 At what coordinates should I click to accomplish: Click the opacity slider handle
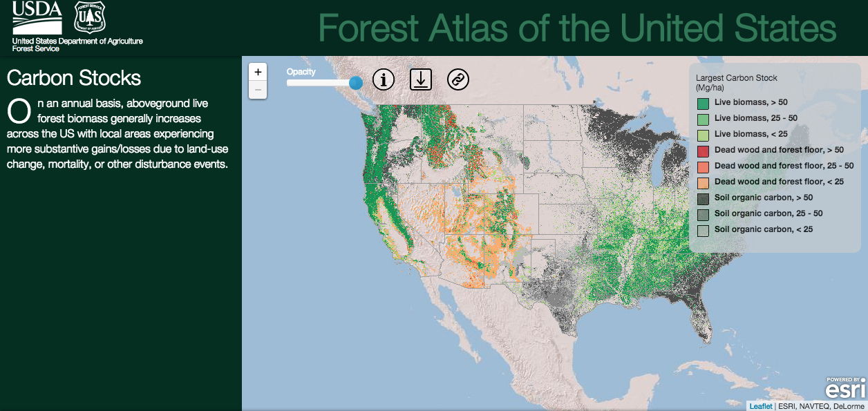(x=356, y=83)
